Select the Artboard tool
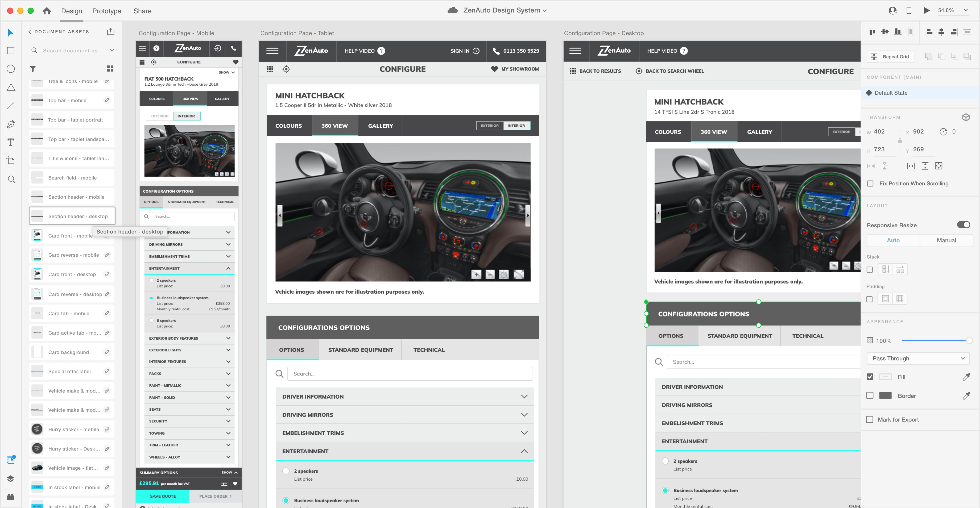 (x=11, y=160)
